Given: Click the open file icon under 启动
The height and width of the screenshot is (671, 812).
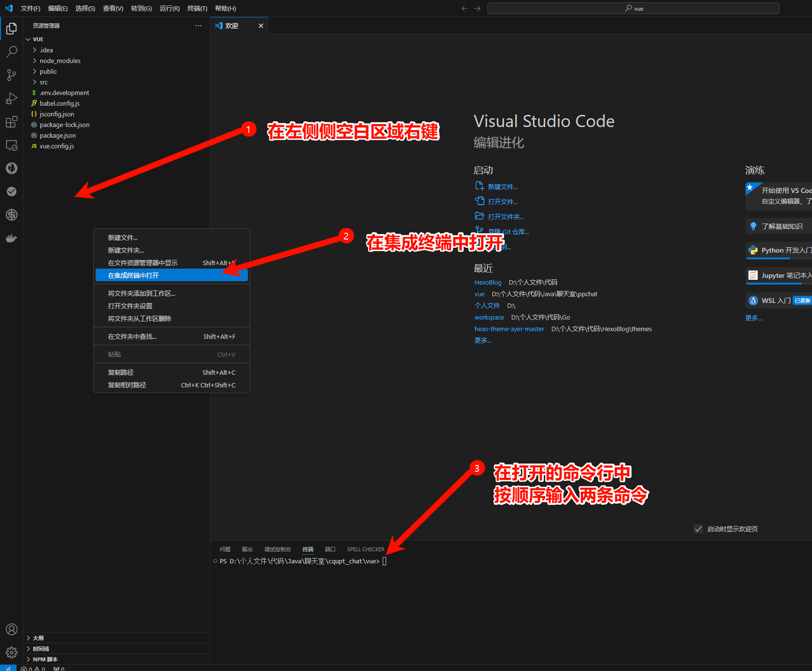Looking at the screenshot, I should pyautogui.click(x=479, y=201).
